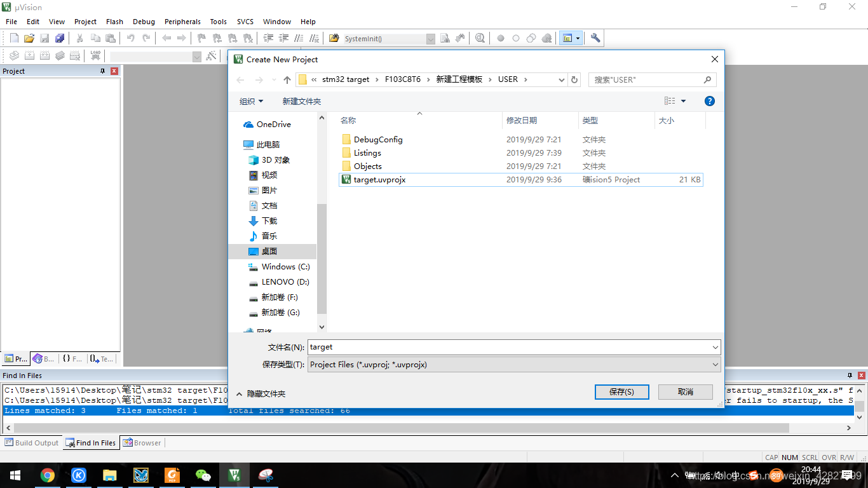Create a new file via toolbar icon
This screenshot has height=488, width=868.
(x=14, y=38)
